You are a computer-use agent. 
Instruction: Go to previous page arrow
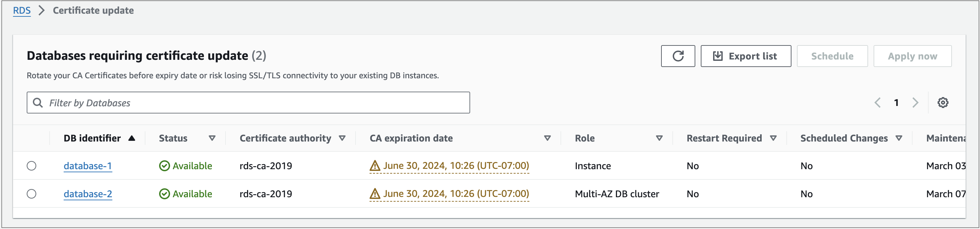tap(877, 103)
